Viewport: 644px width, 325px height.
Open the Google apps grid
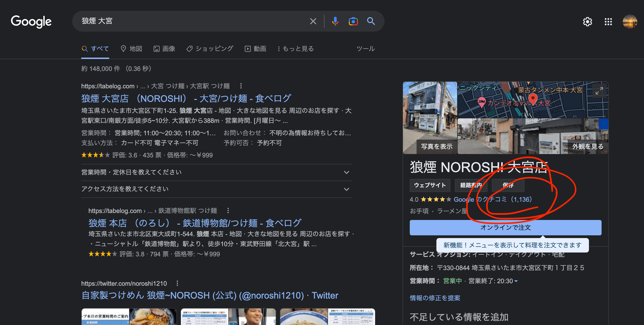(x=608, y=22)
